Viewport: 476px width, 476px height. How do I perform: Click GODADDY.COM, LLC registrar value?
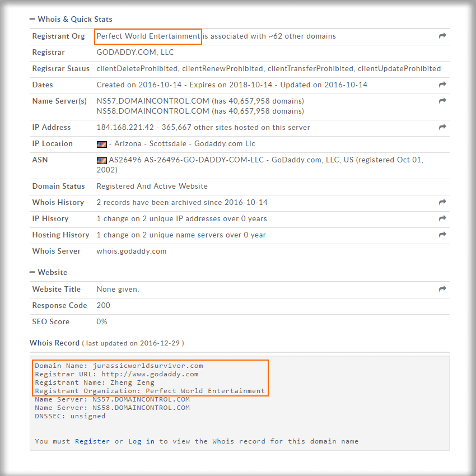(x=135, y=52)
